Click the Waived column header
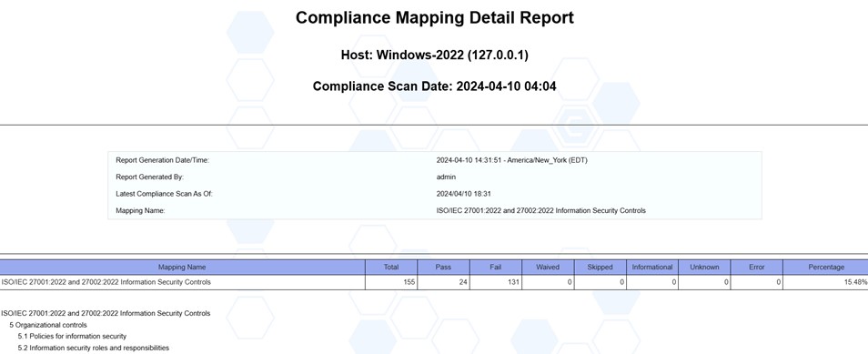The width and height of the screenshot is (868, 354). 548,267
